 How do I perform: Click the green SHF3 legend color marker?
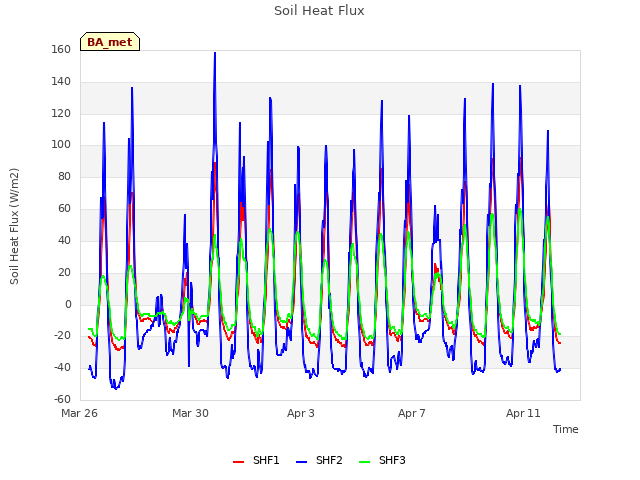[364, 462]
